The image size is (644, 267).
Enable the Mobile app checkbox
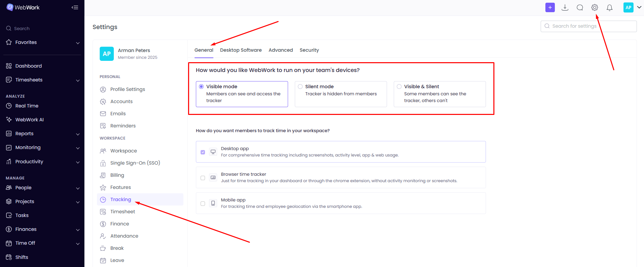point(203,203)
